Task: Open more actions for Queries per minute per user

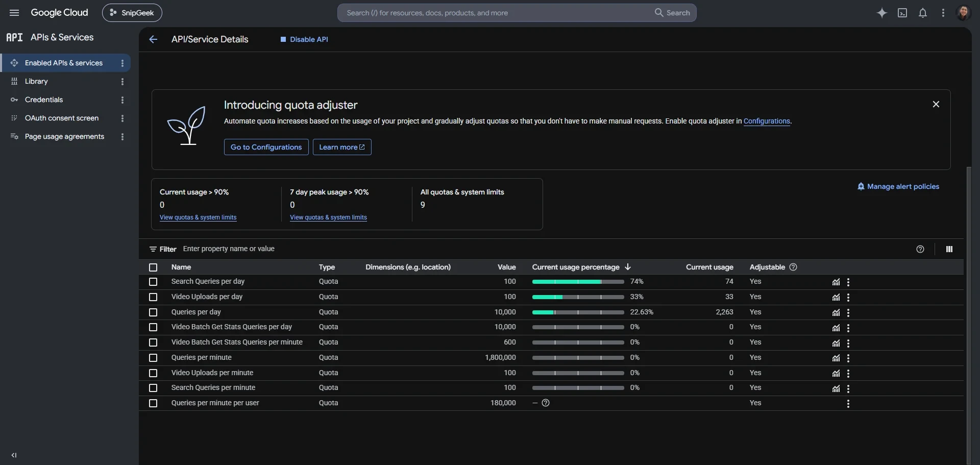Action: pyautogui.click(x=848, y=403)
